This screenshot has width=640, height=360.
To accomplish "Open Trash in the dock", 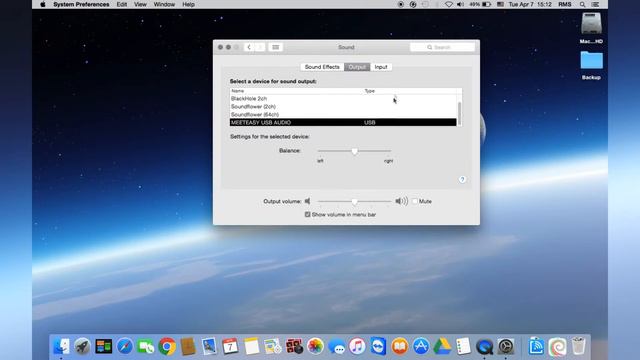I will tap(578, 346).
